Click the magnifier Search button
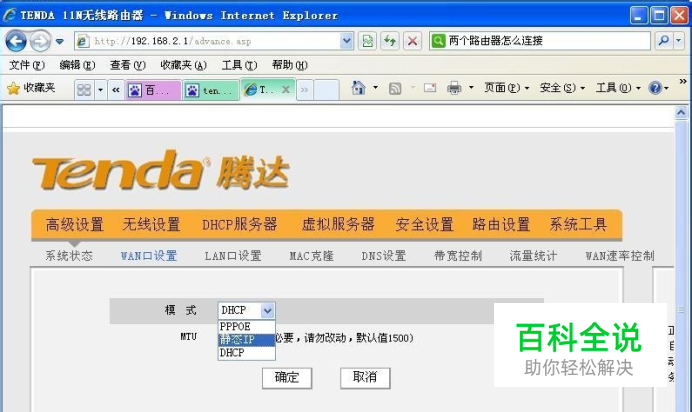 663,41
